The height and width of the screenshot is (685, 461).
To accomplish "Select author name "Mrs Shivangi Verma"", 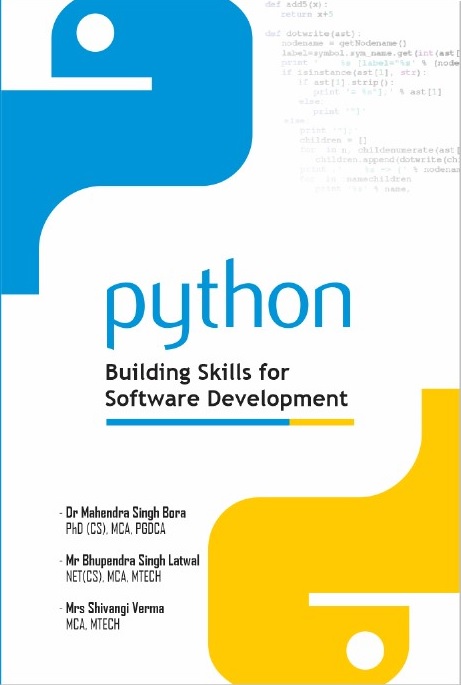I will pyautogui.click(x=115, y=608).
